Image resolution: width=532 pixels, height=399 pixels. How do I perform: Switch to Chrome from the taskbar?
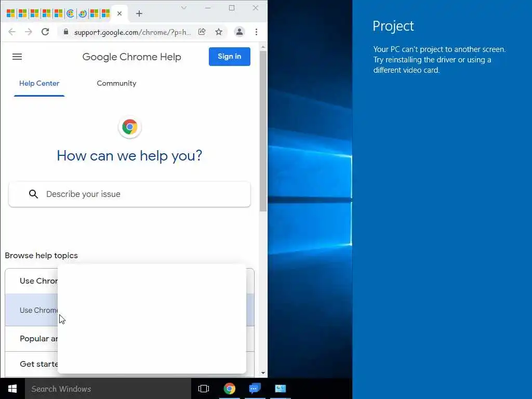(x=229, y=389)
